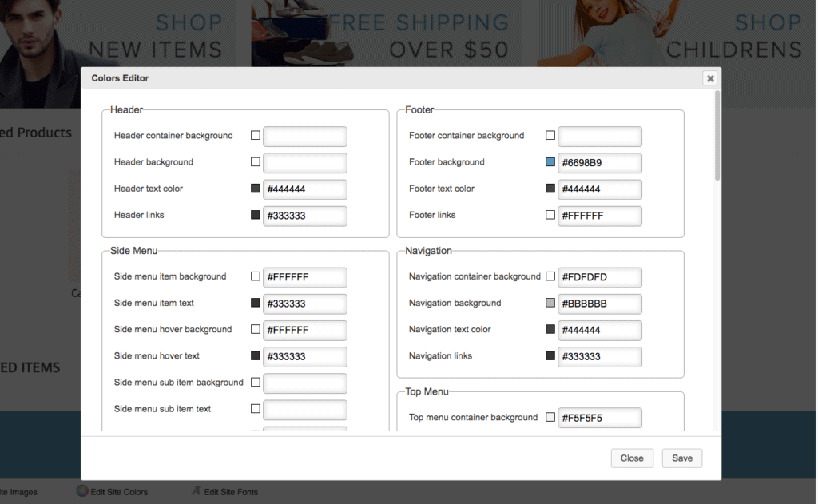
Task: Click the Navigation group label
Action: click(x=428, y=251)
